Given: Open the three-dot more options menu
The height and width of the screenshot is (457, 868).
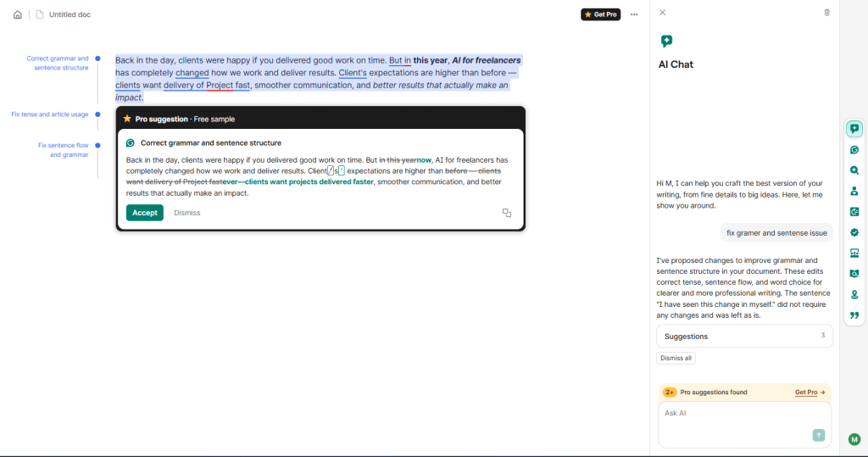Looking at the screenshot, I should point(634,14).
